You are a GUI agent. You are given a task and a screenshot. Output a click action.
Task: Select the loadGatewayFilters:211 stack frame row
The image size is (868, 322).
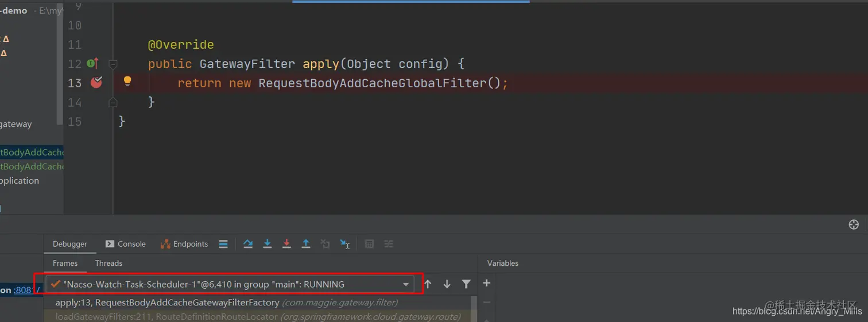tap(257, 316)
